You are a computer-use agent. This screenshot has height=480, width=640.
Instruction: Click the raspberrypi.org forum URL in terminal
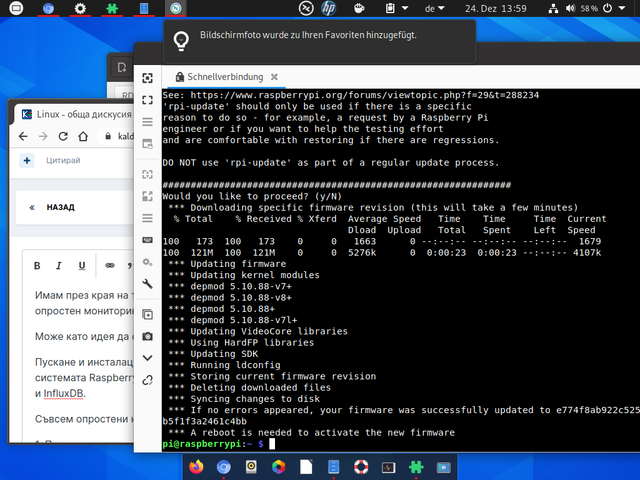[x=364, y=95]
